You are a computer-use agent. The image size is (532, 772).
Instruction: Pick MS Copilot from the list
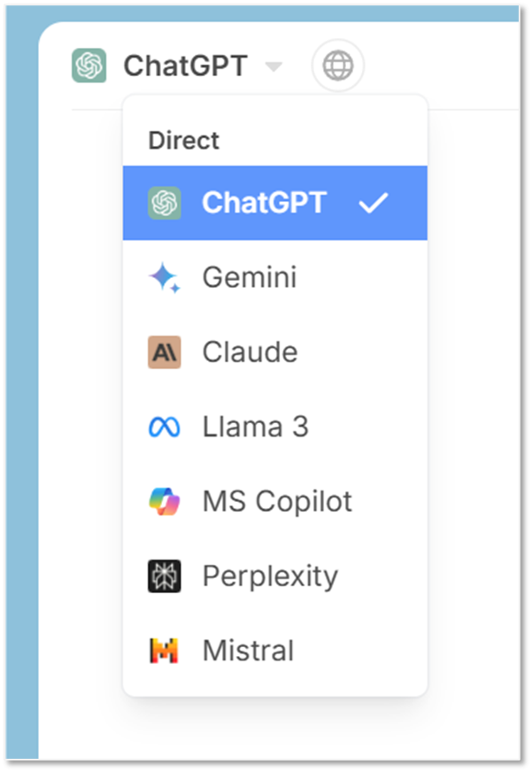(x=275, y=501)
